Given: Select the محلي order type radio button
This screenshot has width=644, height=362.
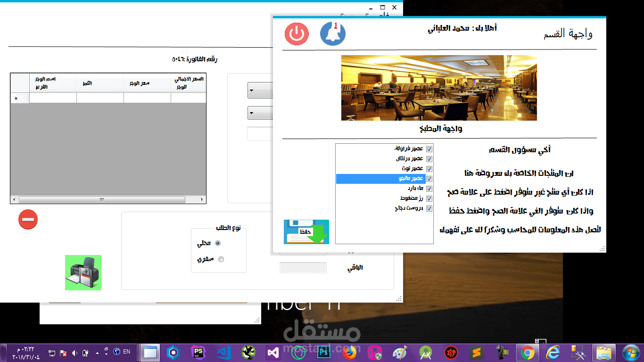Looking at the screenshot, I should click(x=218, y=244).
